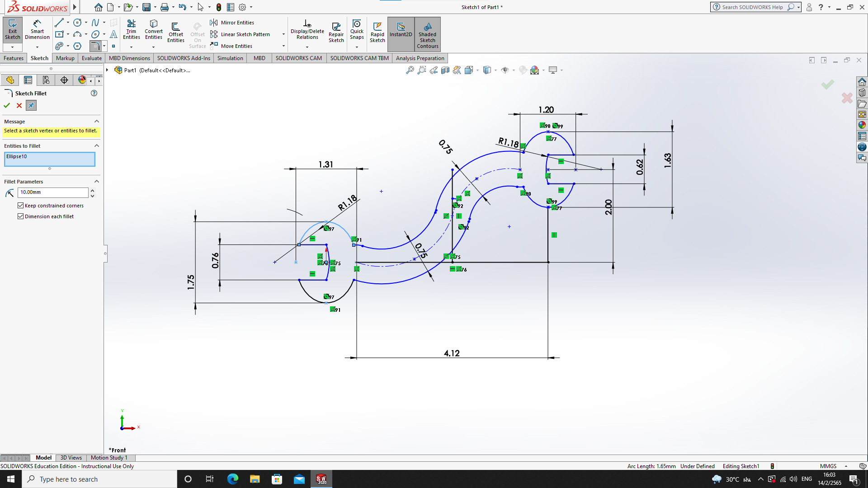Viewport: 868px width, 488px height.
Task: Click the Convert Entities icon
Action: click(x=153, y=30)
